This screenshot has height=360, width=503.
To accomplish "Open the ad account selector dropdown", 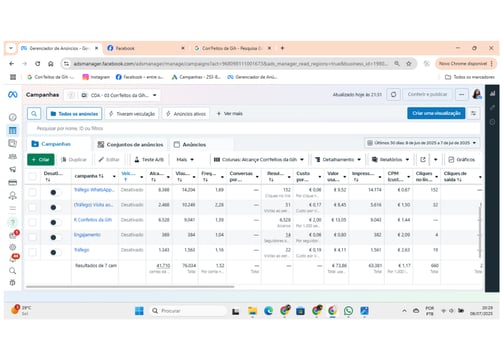I will pyautogui.click(x=119, y=95).
